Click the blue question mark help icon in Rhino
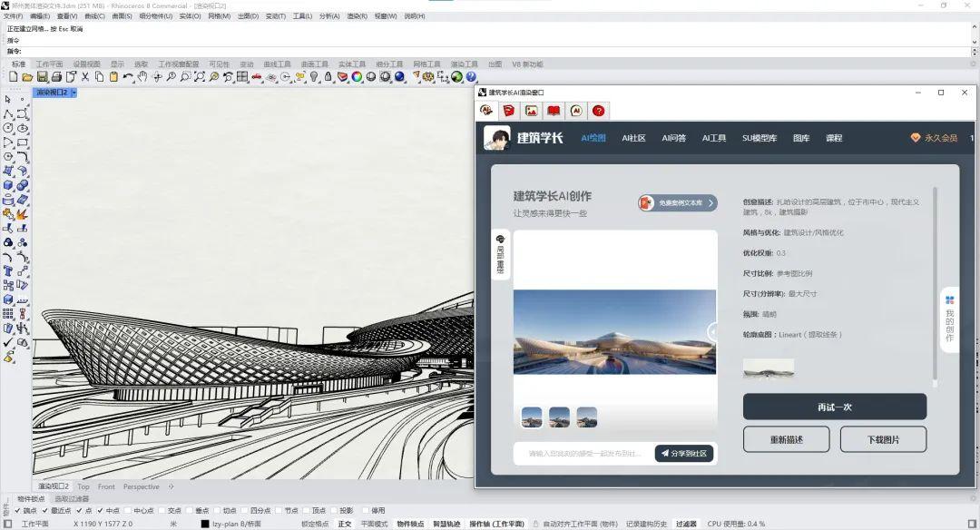Image resolution: width=980 pixels, height=530 pixels. [x=471, y=77]
